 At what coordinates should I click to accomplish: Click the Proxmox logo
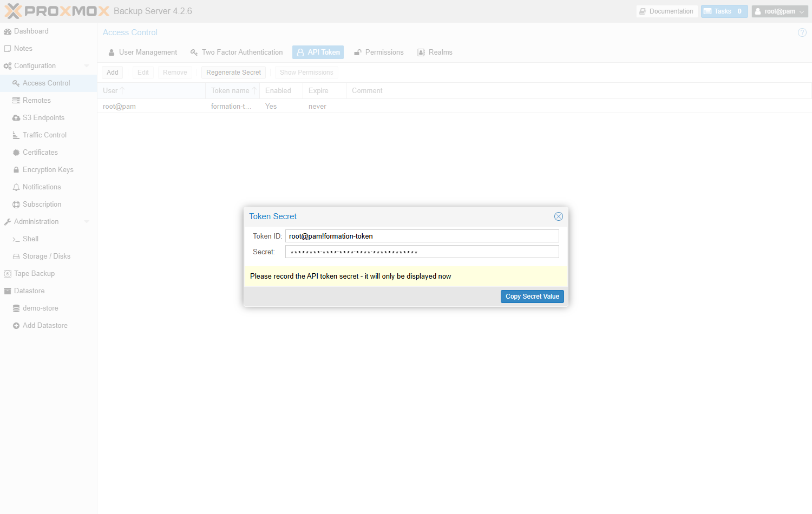(x=57, y=11)
